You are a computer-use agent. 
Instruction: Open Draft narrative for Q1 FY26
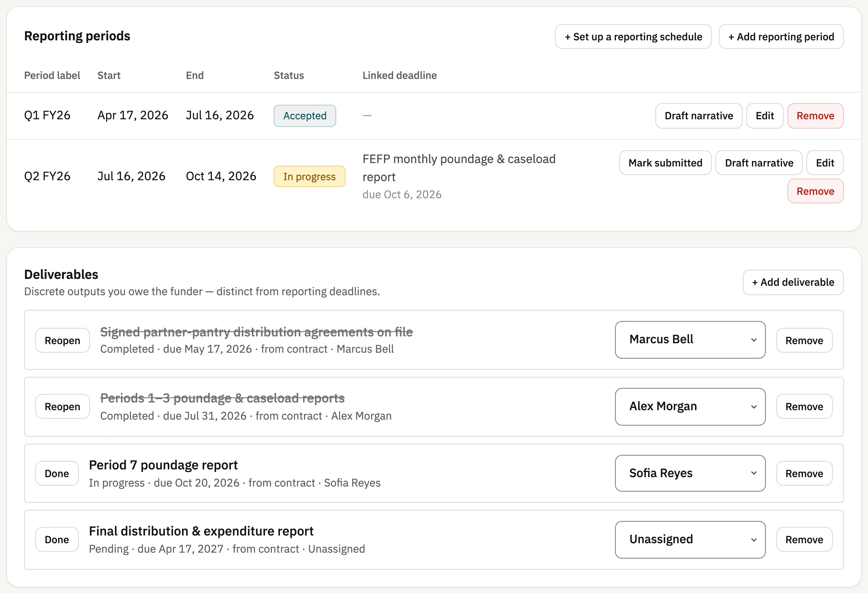pos(698,116)
